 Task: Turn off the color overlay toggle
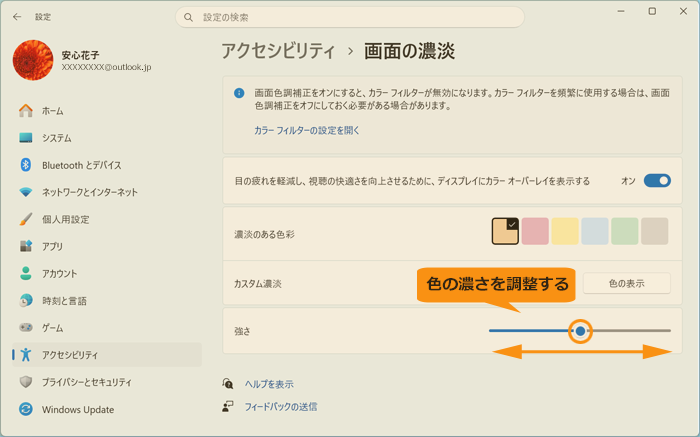tap(657, 181)
